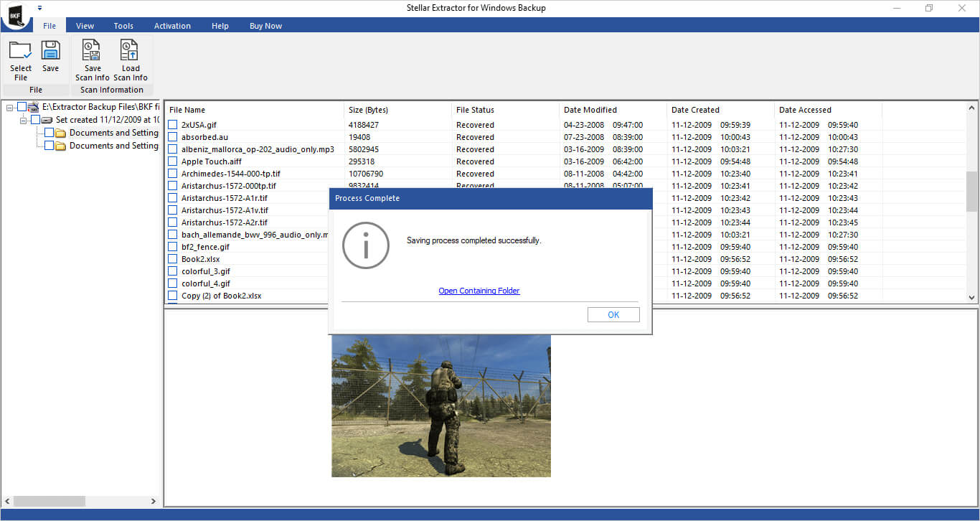Viewport: 980px width, 521px height.
Task: Check the colorful_3.gif box
Action: point(173,271)
